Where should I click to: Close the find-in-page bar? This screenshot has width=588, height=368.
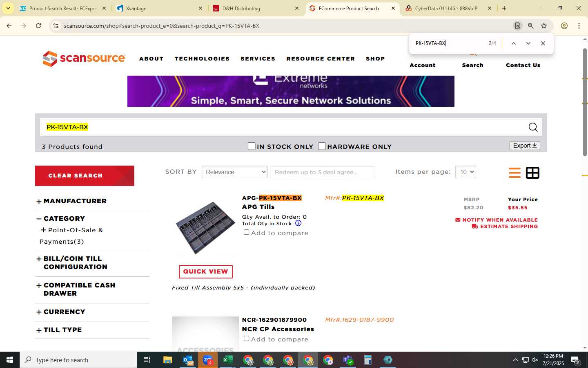(x=543, y=43)
